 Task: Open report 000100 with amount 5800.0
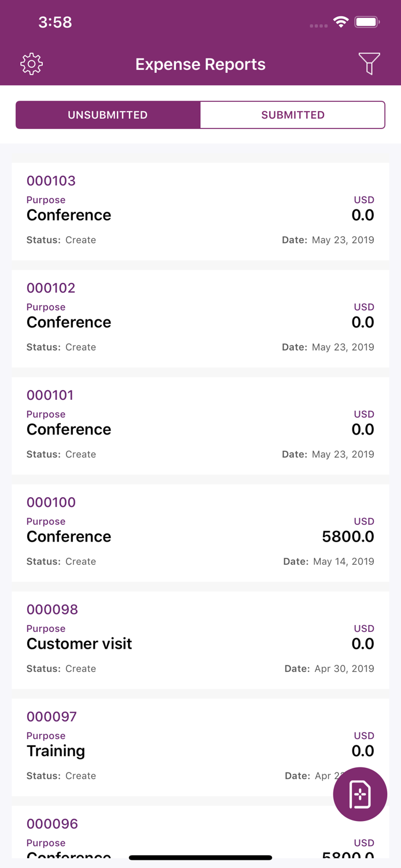tap(200, 531)
